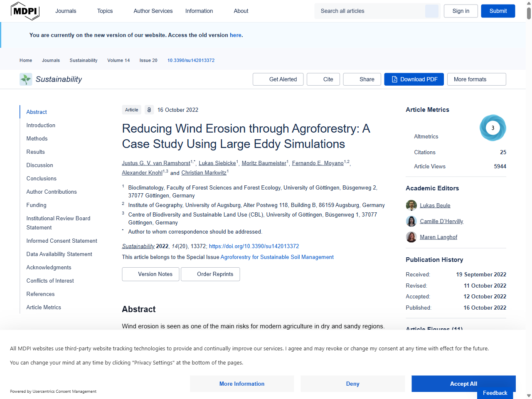
Task: Click the Altmetric score badge
Action: (x=493, y=128)
